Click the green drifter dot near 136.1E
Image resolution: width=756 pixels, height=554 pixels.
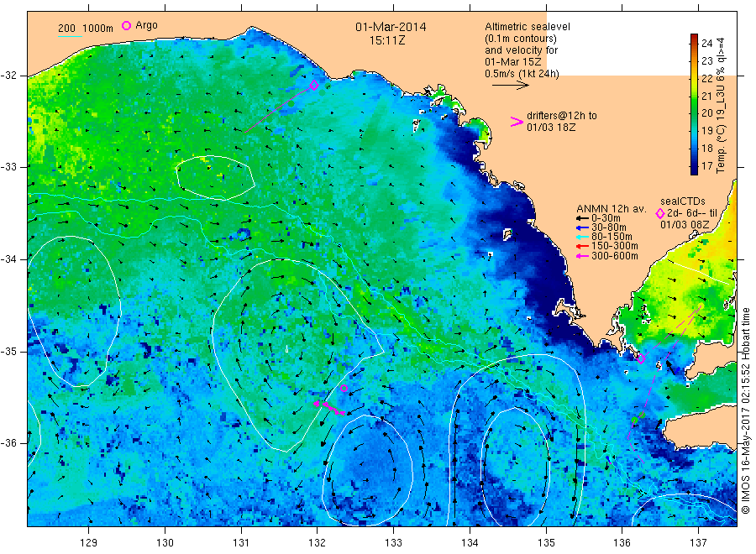634,420
